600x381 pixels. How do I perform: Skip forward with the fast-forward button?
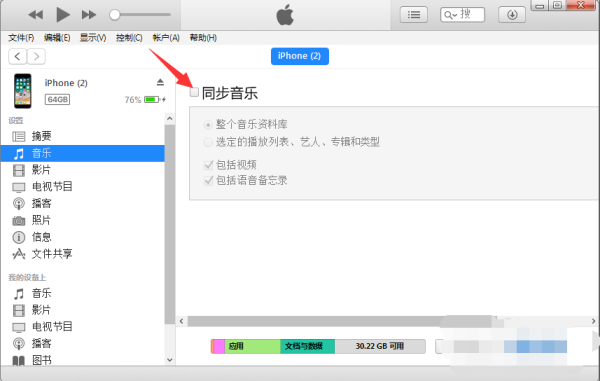[x=89, y=15]
